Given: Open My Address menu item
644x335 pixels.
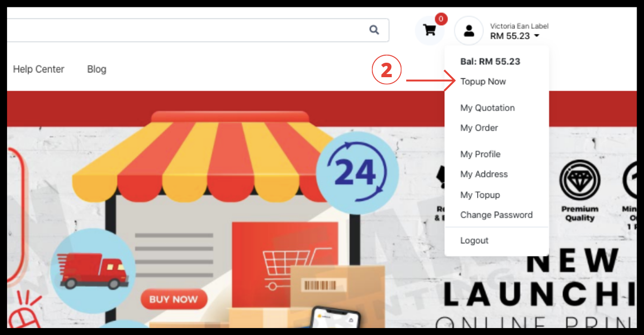Looking at the screenshot, I should (x=484, y=174).
